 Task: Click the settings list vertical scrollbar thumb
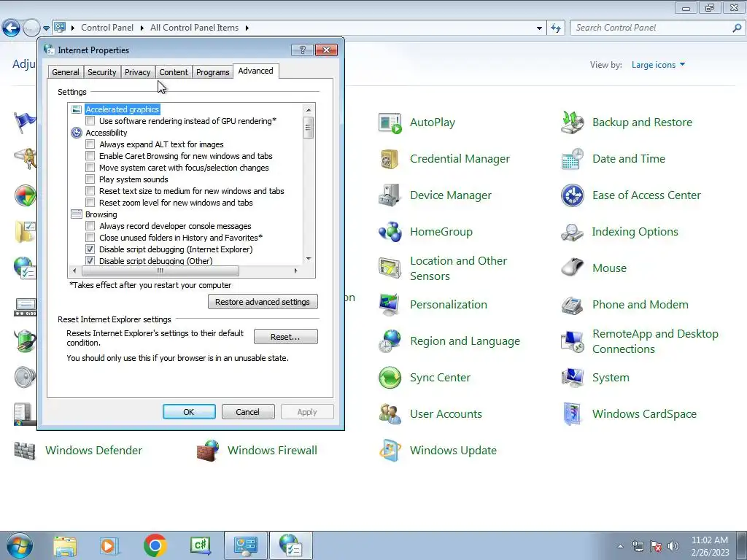tap(309, 128)
